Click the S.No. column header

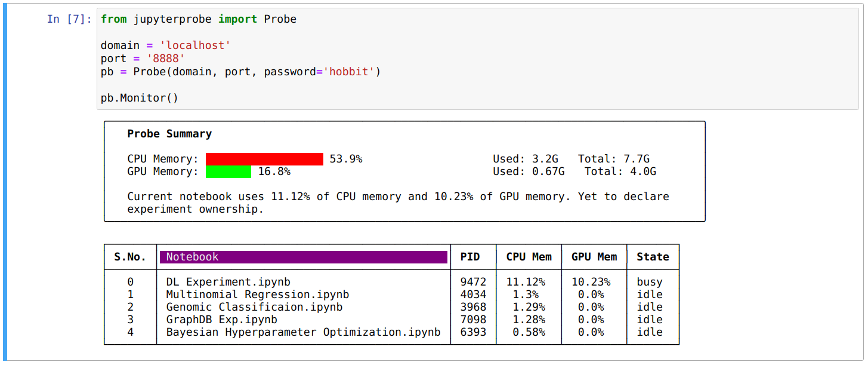[130, 257]
